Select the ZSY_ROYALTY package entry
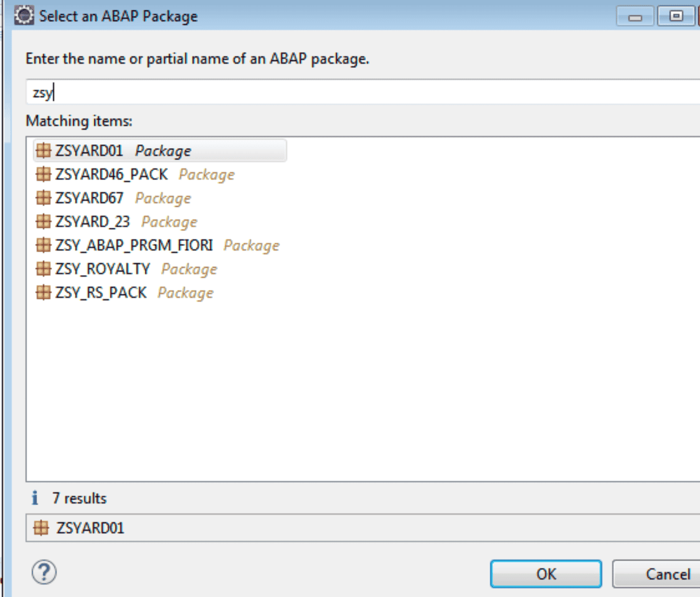 coord(103,269)
